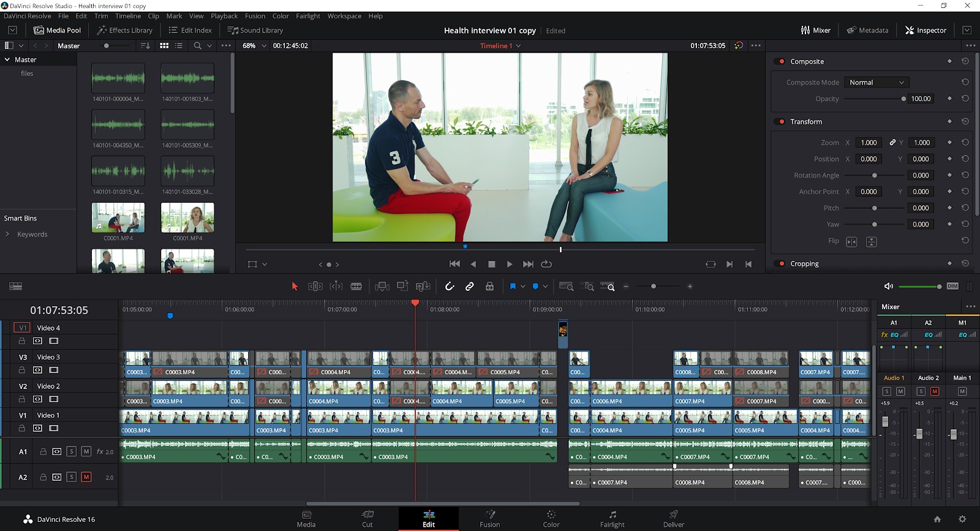Lock the Video 4 track
The width and height of the screenshot is (980, 531).
21,341
